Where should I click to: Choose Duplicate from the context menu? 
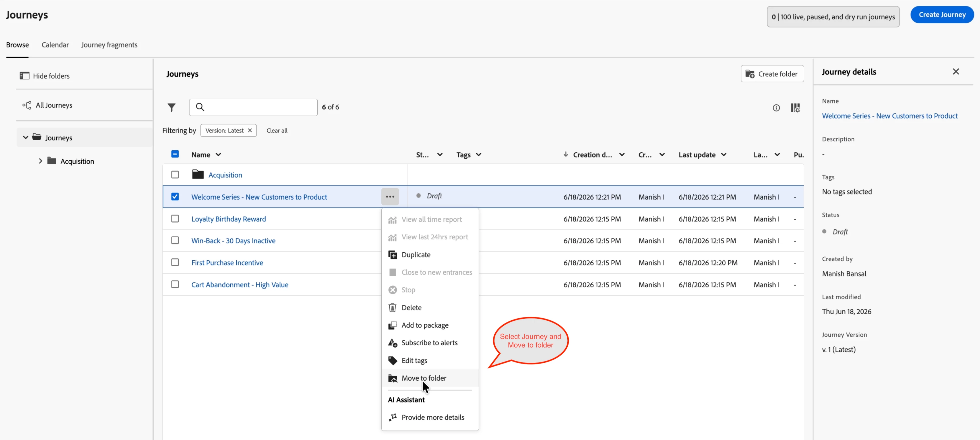point(430,254)
